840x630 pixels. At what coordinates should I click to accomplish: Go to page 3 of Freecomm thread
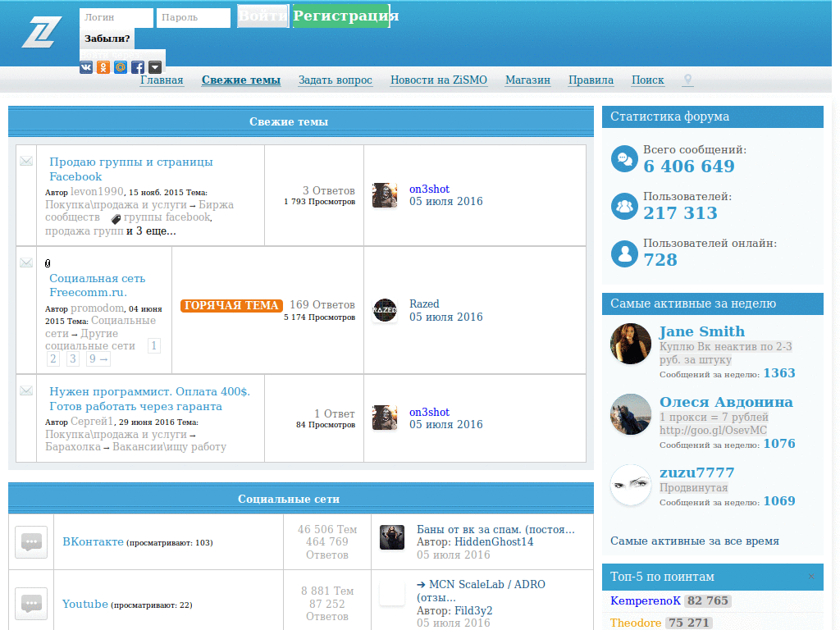click(x=73, y=358)
